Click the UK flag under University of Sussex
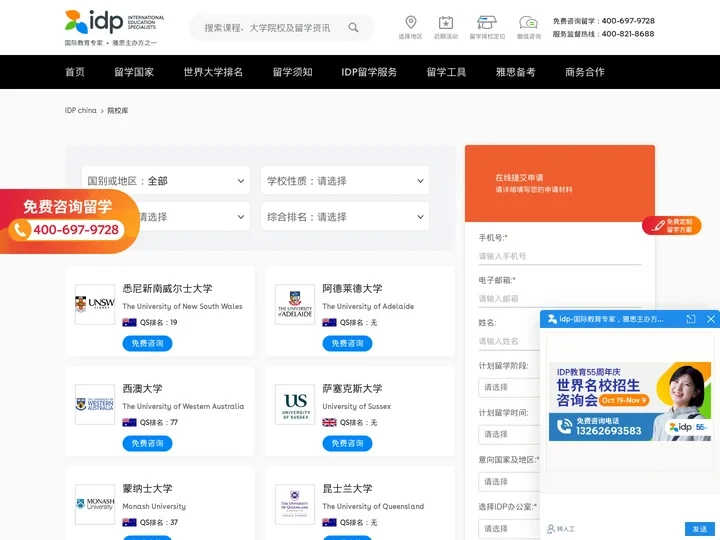 (329, 422)
